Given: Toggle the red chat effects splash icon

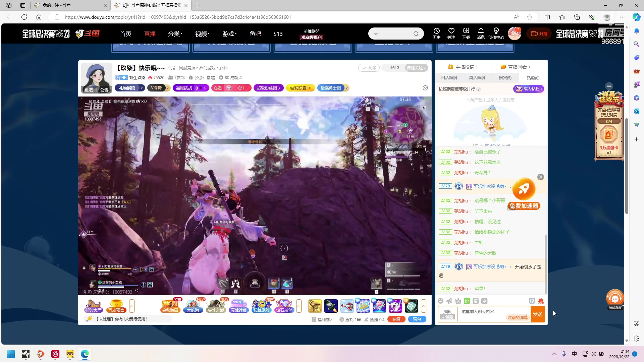Looking at the screenshot, I should point(540,301).
